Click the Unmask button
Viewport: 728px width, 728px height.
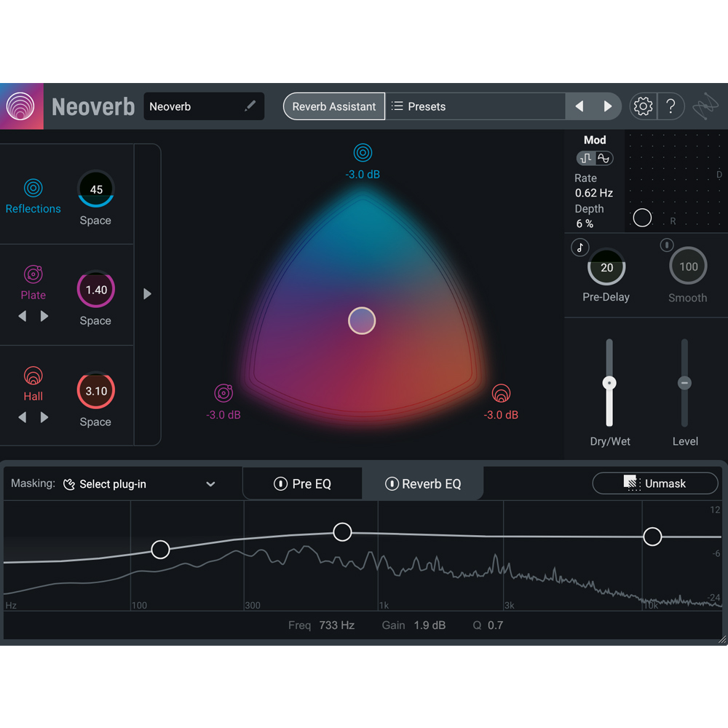point(655,483)
